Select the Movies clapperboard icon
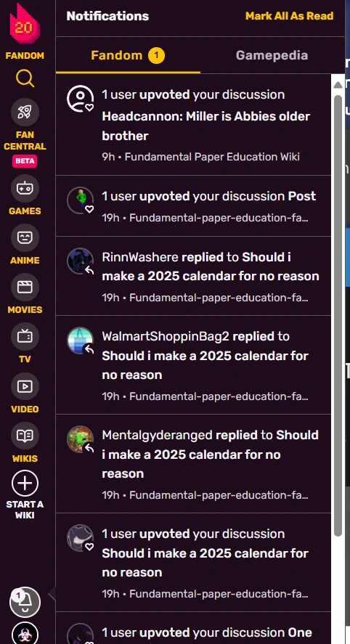350x644 pixels. click(25, 287)
